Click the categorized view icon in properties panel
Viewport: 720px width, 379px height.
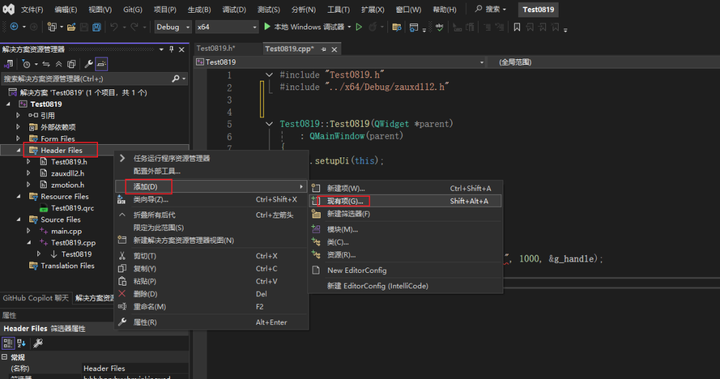(x=8, y=343)
